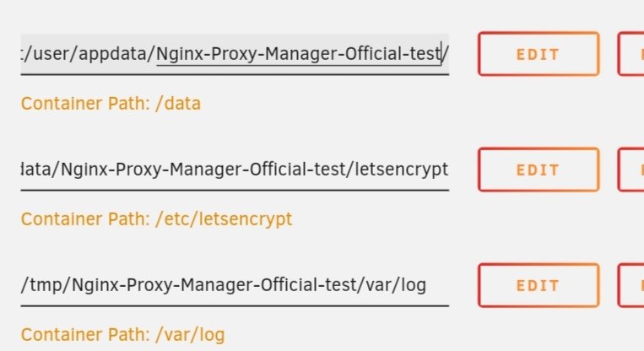This screenshot has width=644, height=351.
Task: Click the /user/appdata host path field
Action: [x=235, y=54]
